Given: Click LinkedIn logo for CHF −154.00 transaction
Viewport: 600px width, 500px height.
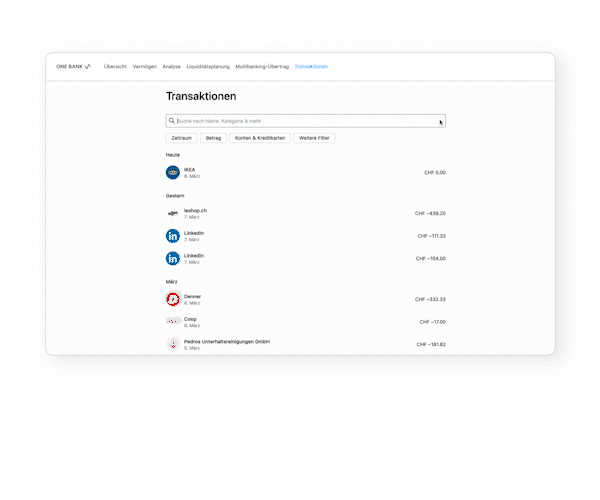Looking at the screenshot, I should point(173,259).
